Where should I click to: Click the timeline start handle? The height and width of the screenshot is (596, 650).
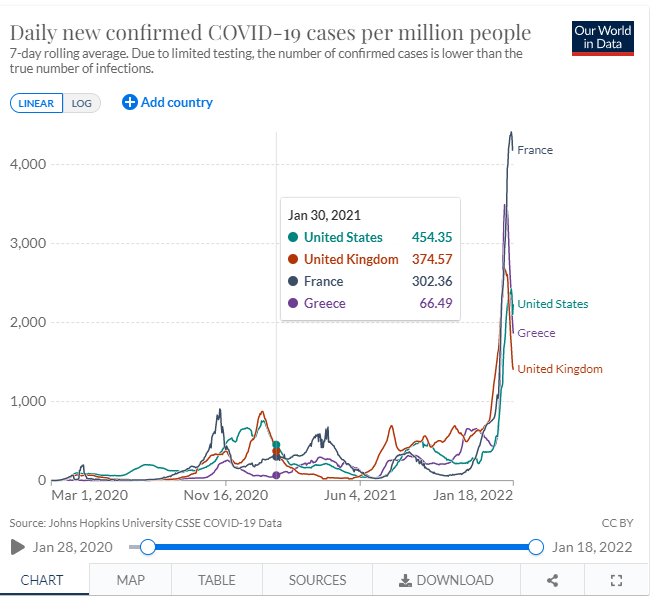coord(148,547)
